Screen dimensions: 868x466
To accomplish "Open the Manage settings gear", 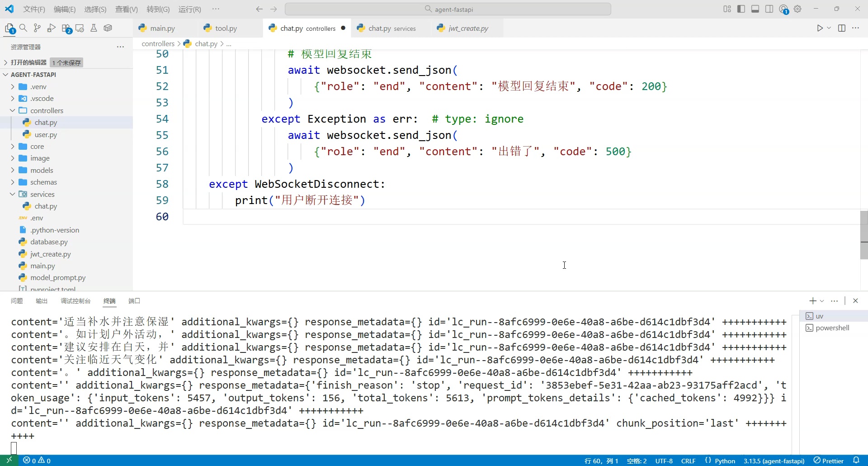I will point(797,9).
